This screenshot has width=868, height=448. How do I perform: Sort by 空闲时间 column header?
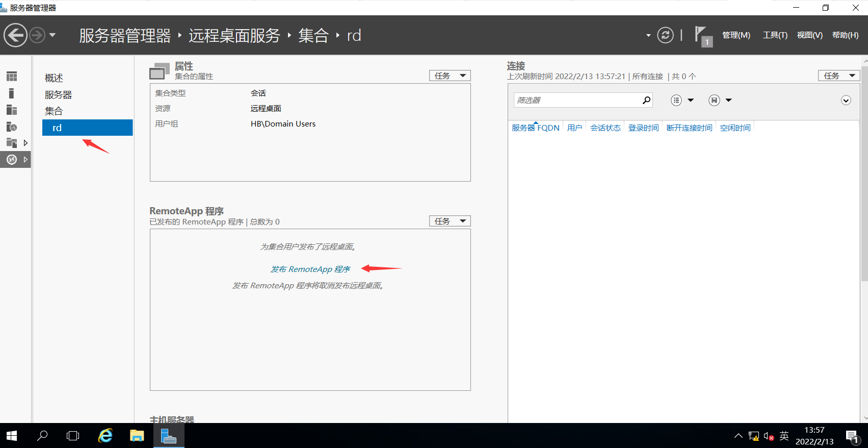(735, 128)
